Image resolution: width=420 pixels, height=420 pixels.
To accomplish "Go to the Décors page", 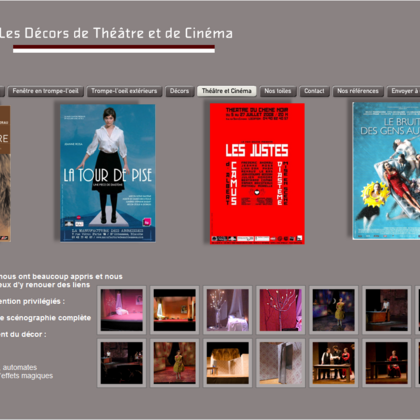I will [x=179, y=91].
